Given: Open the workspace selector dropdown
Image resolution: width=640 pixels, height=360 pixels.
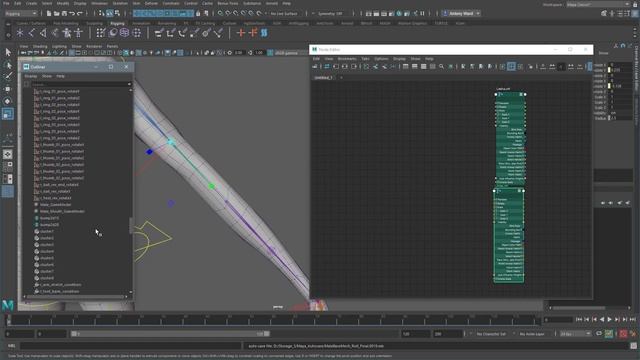Looking at the screenshot, I should click(x=598, y=4).
